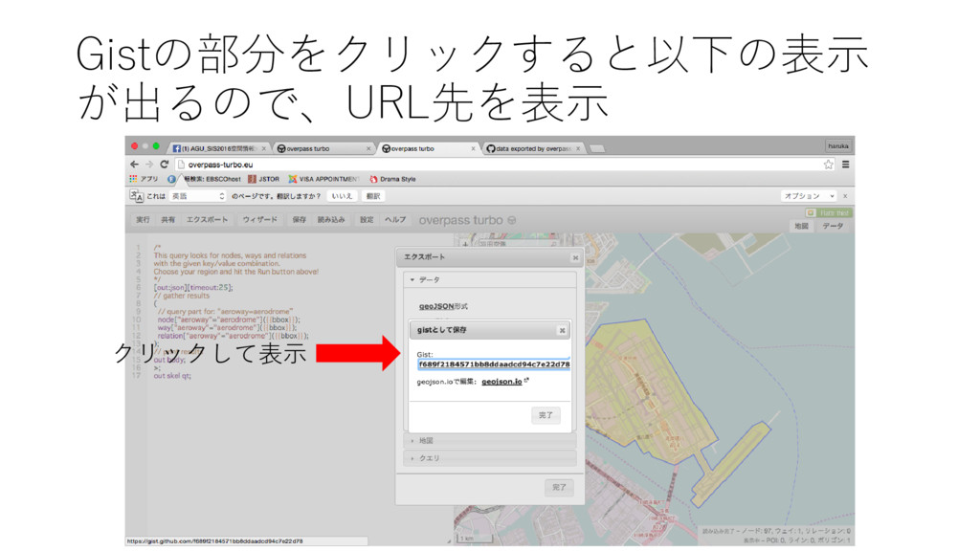980x551 pixels.
Task: Click the haruka profile button
Action: point(837,146)
